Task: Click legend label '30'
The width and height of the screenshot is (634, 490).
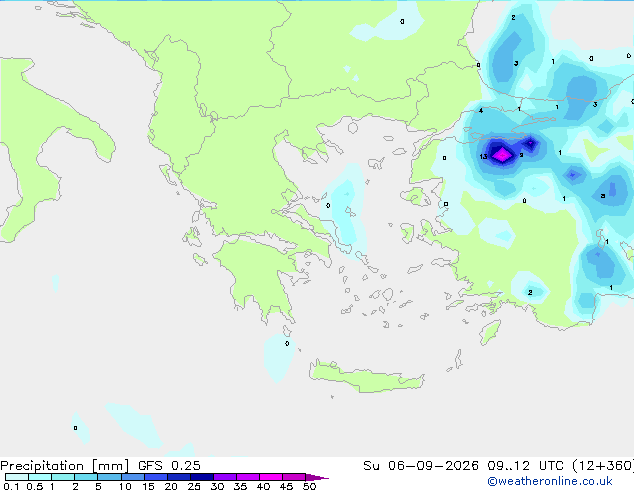Action: click(217, 486)
